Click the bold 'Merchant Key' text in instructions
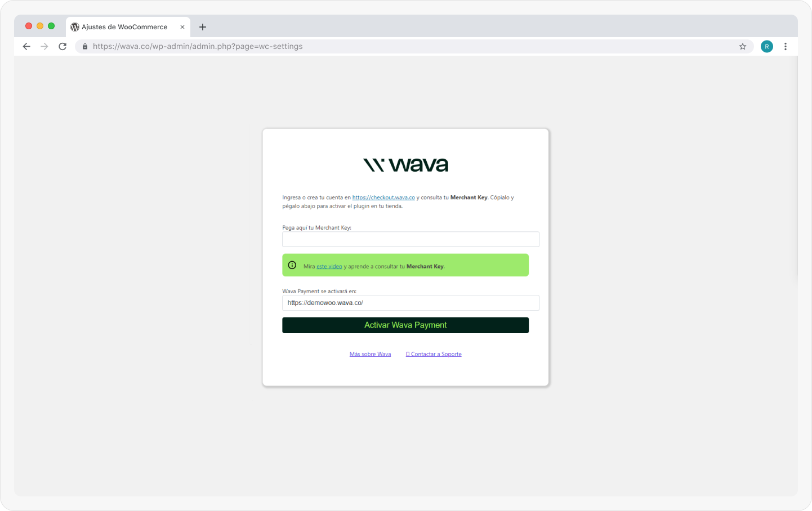 point(469,198)
